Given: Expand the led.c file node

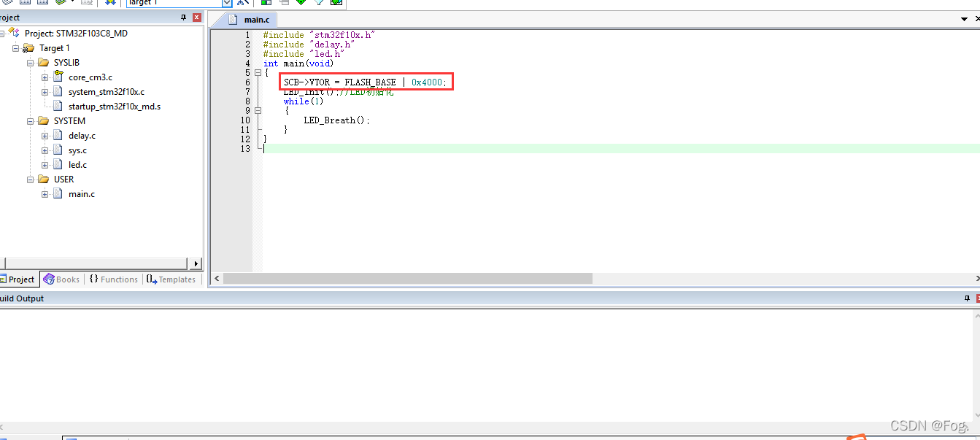Looking at the screenshot, I should 45,165.
